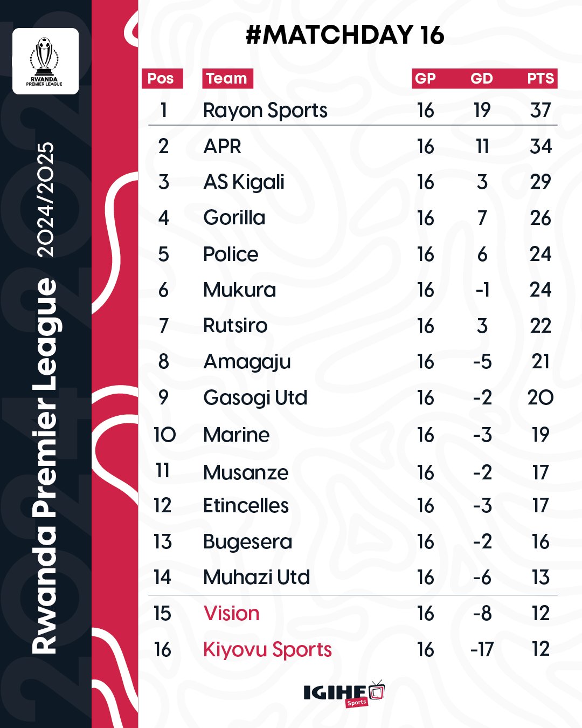Select the Team column header

227,79
